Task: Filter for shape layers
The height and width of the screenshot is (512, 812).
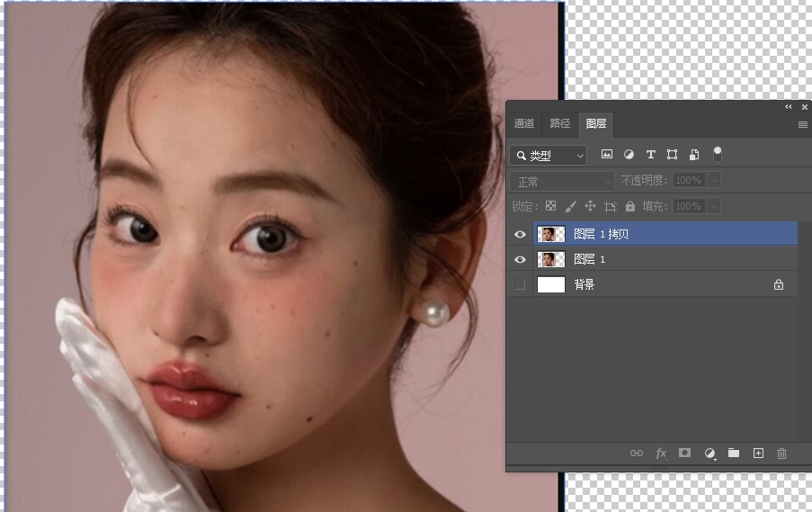Action: 673,155
